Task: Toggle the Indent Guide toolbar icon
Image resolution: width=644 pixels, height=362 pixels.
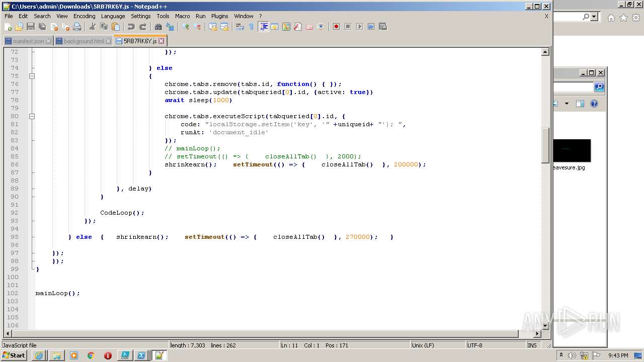Action: pyautogui.click(x=263, y=27)
